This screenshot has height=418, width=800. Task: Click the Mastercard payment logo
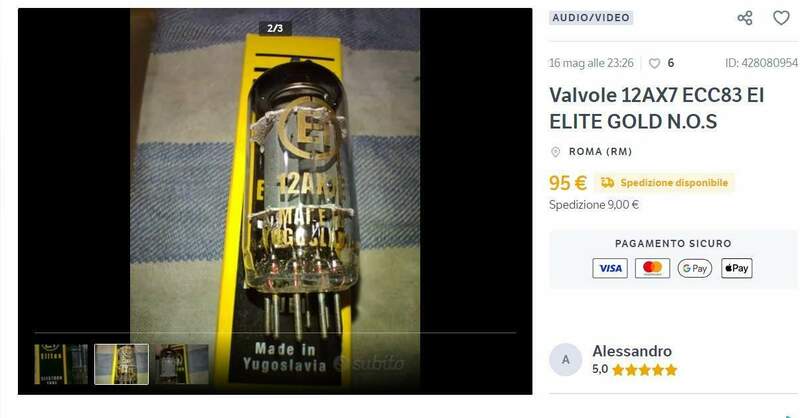[653, 268]
